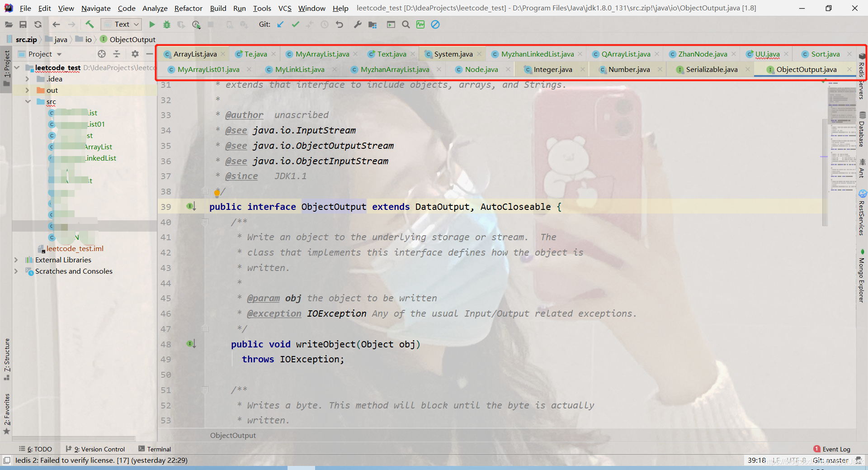The width and height of the screenshot is (868, 470).
Task: Toggle the Database side panel
Action: tap(862, 129)
